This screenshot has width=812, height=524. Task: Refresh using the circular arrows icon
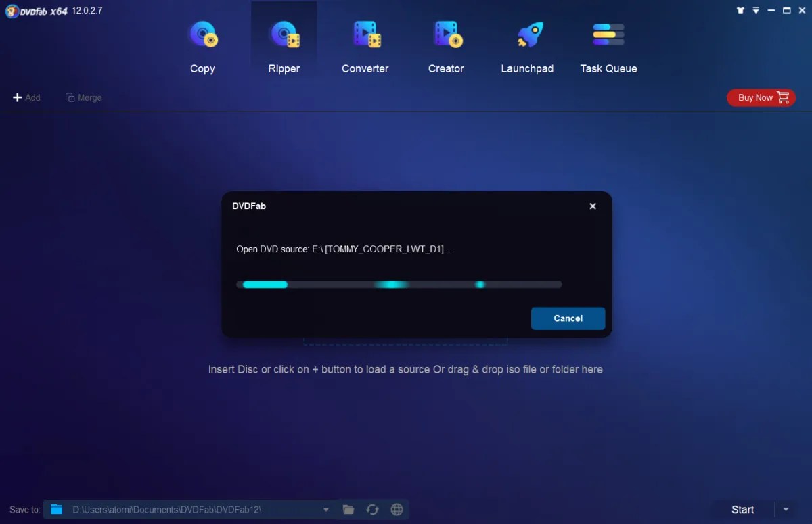372,509
